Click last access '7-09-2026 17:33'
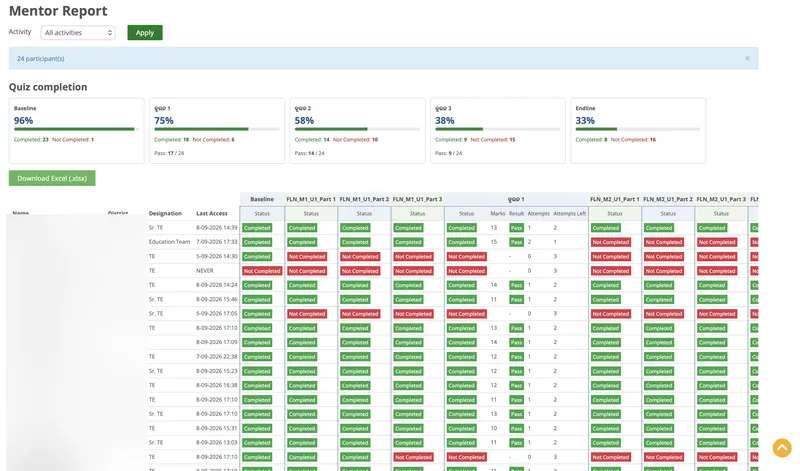This screenshot has width=800, height=471. click(216, 242)
